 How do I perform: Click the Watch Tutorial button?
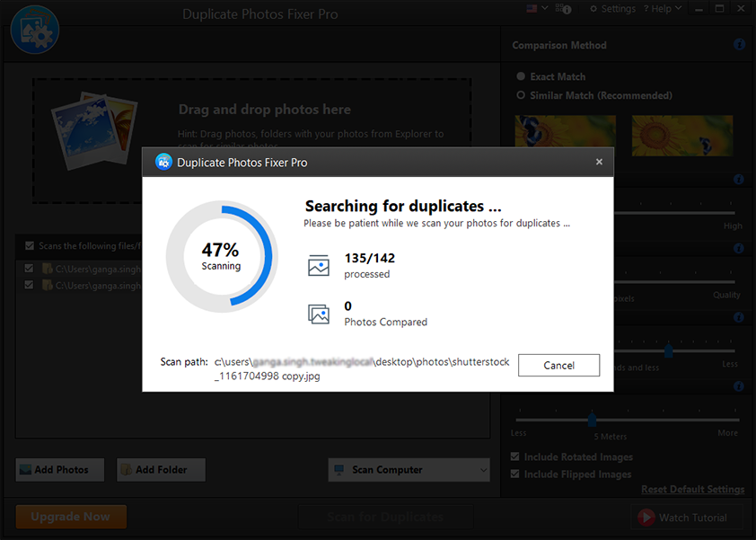click(687, 518)
